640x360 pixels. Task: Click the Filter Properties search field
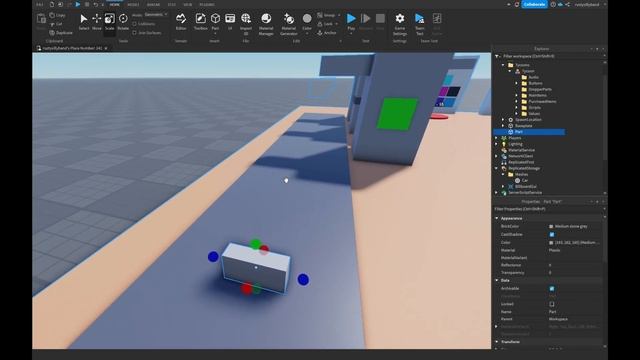coord(549,209)
